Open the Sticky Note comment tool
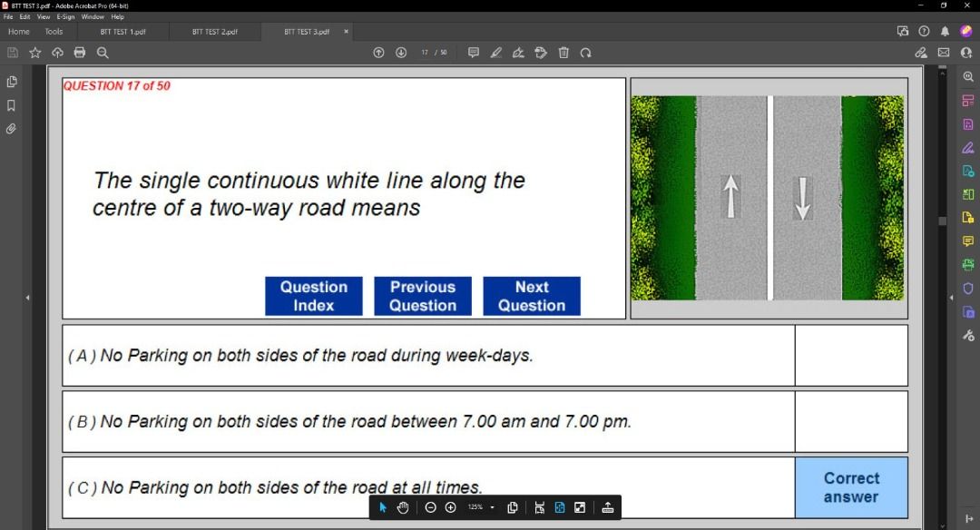 (x=474, y=53)
